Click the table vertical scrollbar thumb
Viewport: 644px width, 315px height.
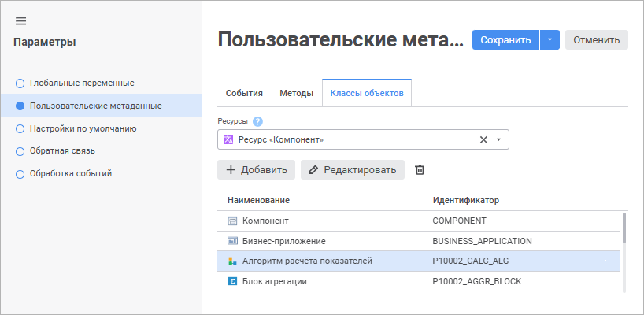[x=624, y=228]
